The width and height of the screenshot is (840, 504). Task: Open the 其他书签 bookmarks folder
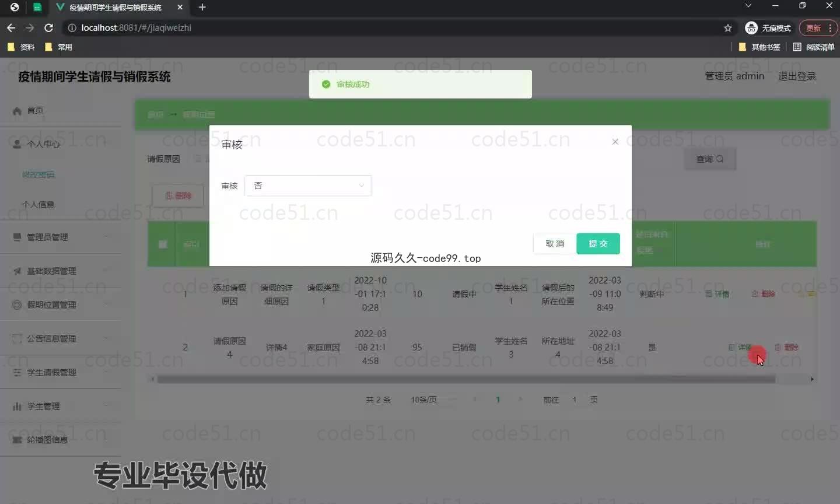(759, 47)
